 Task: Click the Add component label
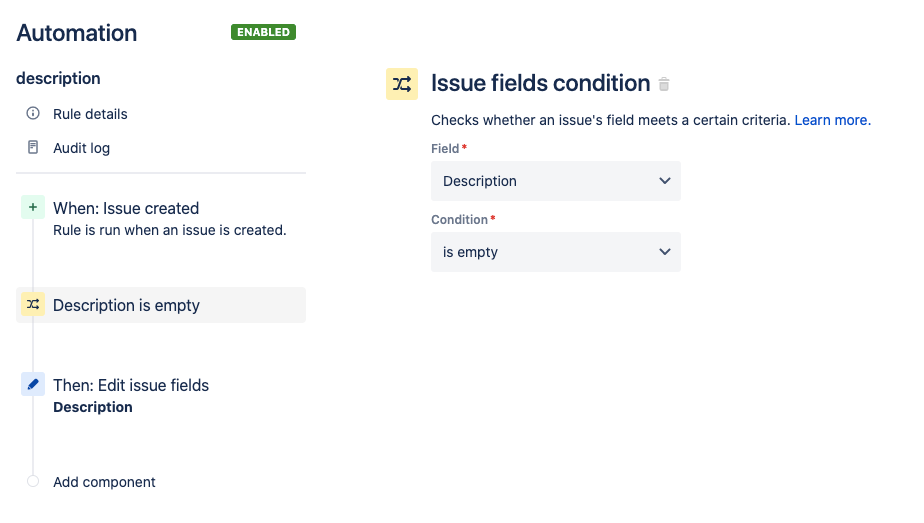coord(104,482)
